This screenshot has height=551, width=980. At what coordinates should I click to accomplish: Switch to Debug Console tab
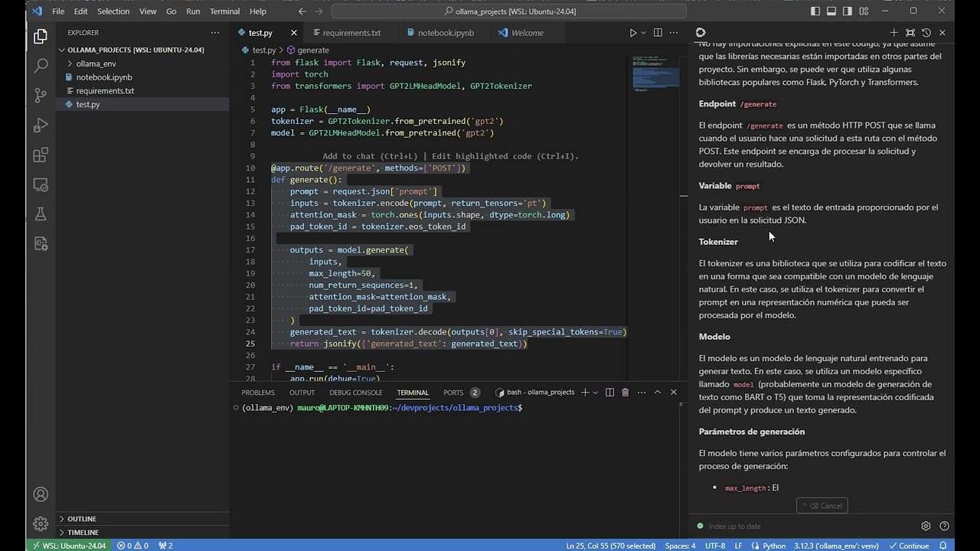pos(356,393)
